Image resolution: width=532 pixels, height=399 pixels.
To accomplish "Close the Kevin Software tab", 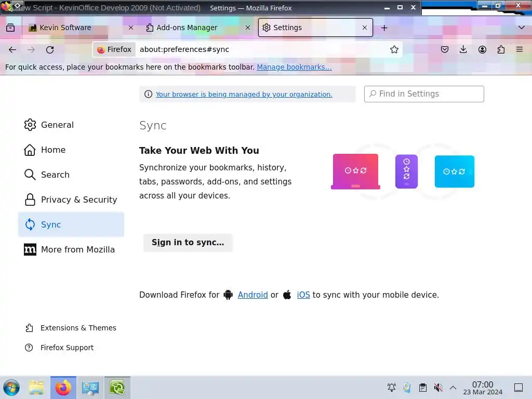I will coord(131,28).
